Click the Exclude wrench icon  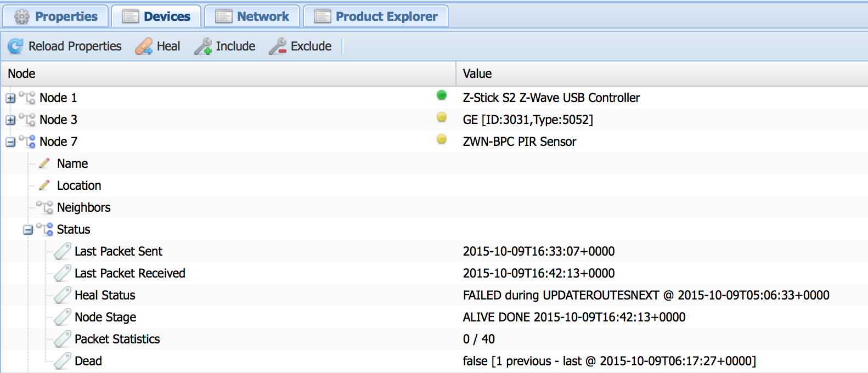click(x=278, y=47)
